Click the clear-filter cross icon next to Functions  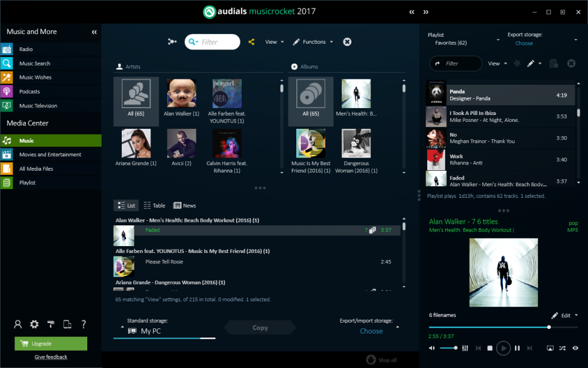[x=347, y=41]
